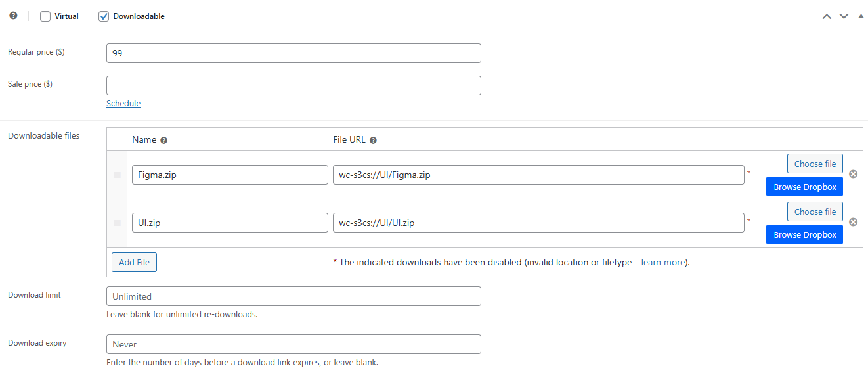Screen dimensions: 868x379
Task: Collapse the product data panel triangle
Action: 861,16
